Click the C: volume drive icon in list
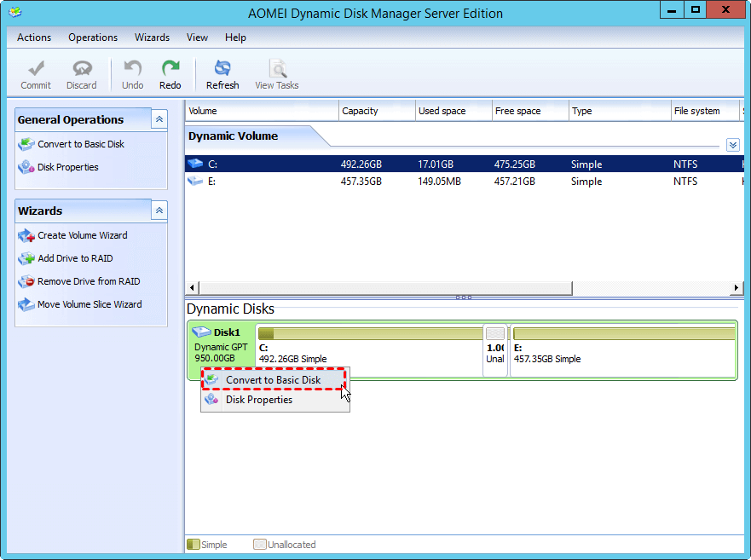 pos(195,164)
